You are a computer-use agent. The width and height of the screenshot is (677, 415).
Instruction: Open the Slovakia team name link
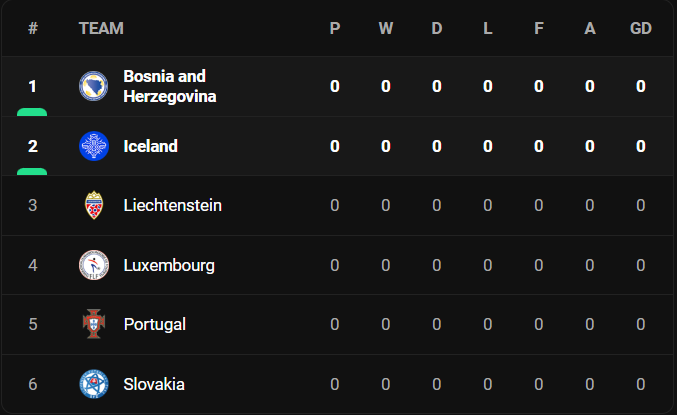pyautogui.click(x=154, y=384)
